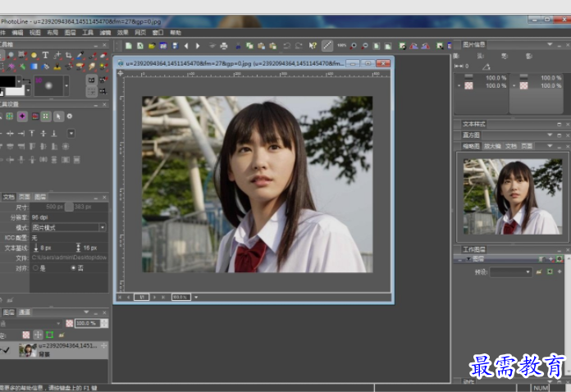Viewport: 571px width, 392px height.
Task: Click the Copy toolbar icon
Action: [x=249, y=46]
